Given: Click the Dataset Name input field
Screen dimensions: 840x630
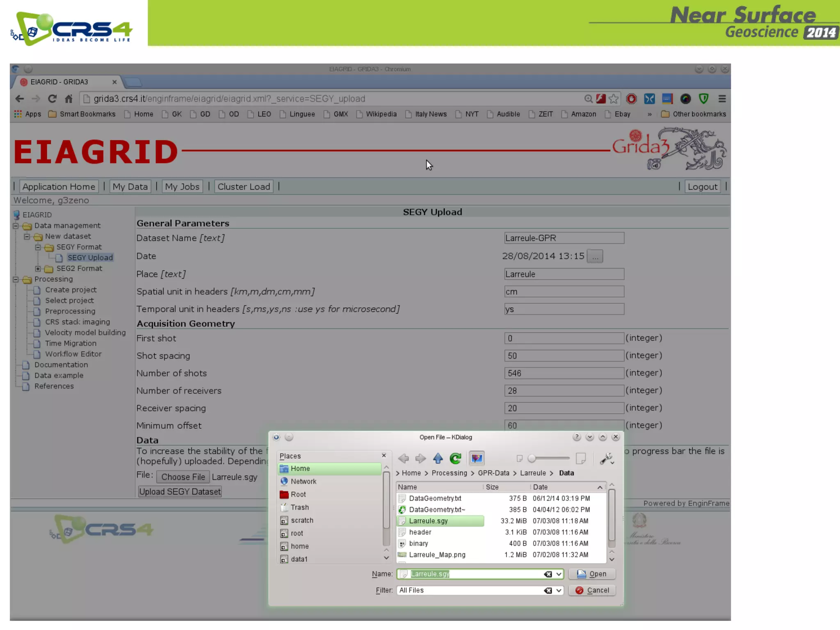Looking at the screenshot, I should [564, 238].
